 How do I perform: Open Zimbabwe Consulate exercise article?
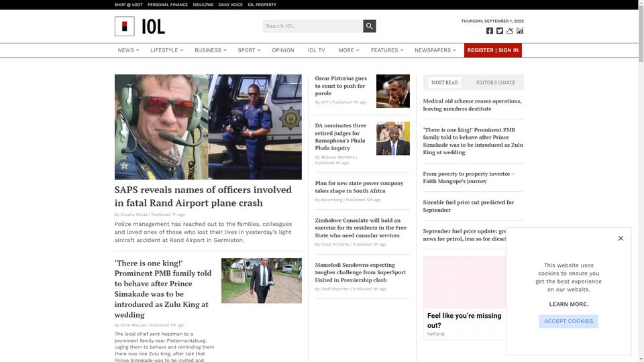[x=361, y=228]
